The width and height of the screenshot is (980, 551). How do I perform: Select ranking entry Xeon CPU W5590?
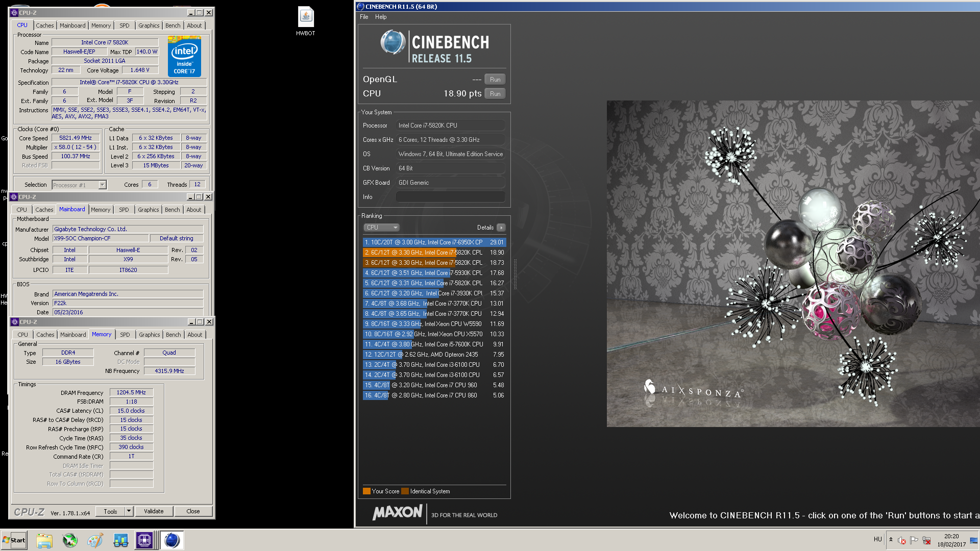434,324
